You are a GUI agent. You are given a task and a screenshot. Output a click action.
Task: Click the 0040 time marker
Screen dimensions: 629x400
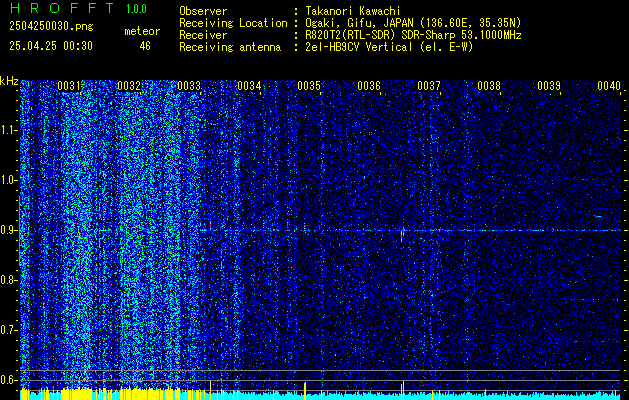tap(609, 86)
